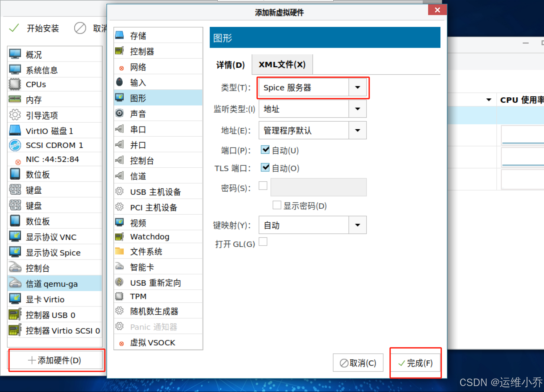This screenshot has height=392, width=544.
Task: Uncheck the TLS 端口 自动(O) checkbox
Action: [265, 168]
